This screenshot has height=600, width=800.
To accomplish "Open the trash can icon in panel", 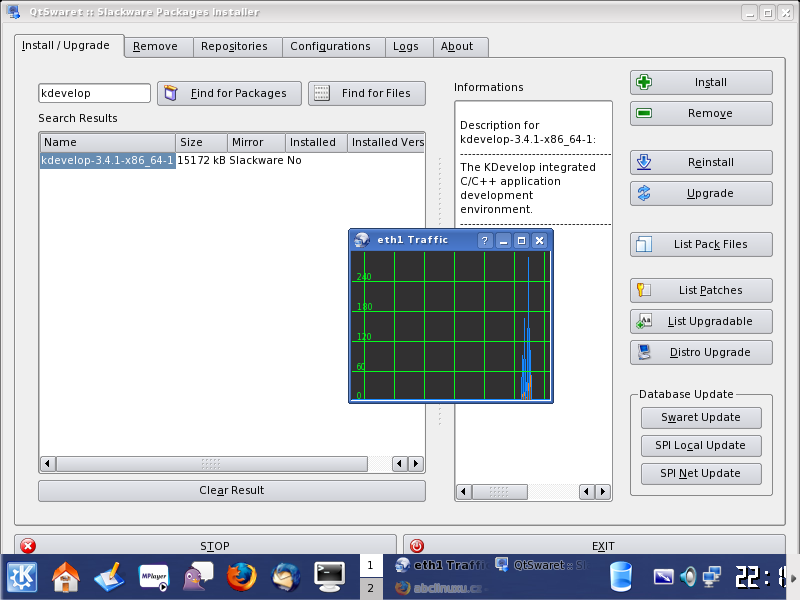I will tap(621, 577).
